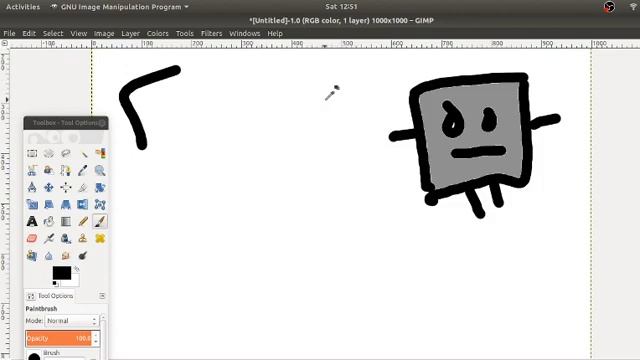The height and width of the screenshot is (360, 640).
Task: Select the Blend gradient tool
Action: pos(66,221)
